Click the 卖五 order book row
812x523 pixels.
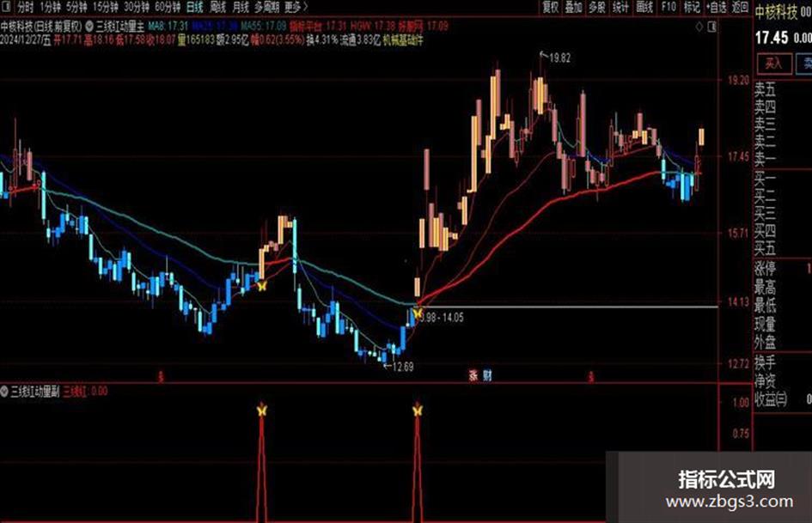783,89
